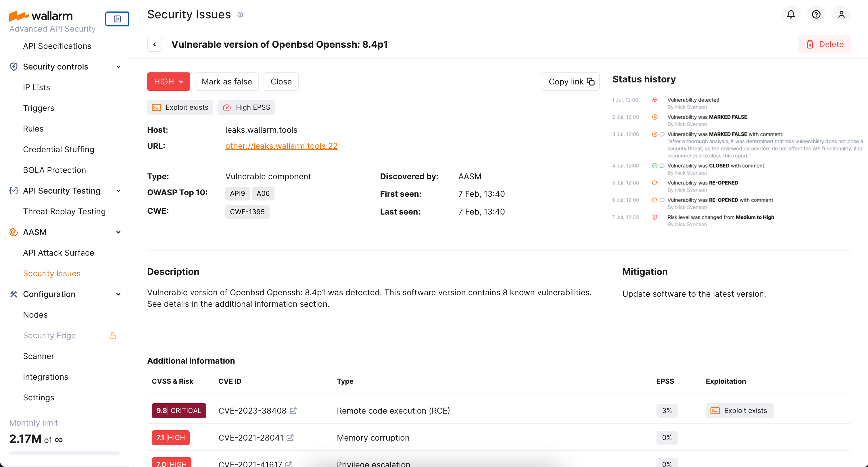
Task: Click the help tooltip icon beside Security Issues
Action: [240, 14]
